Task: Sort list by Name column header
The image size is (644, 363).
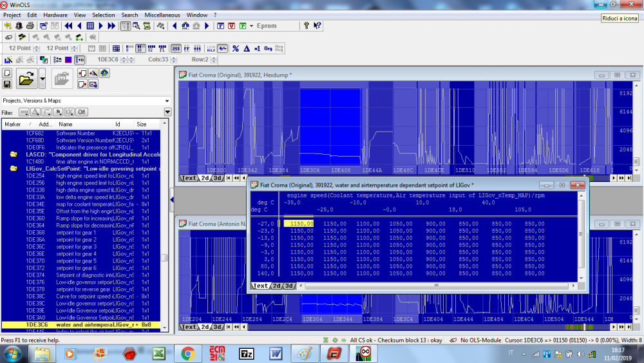Action: click(84, 124)
